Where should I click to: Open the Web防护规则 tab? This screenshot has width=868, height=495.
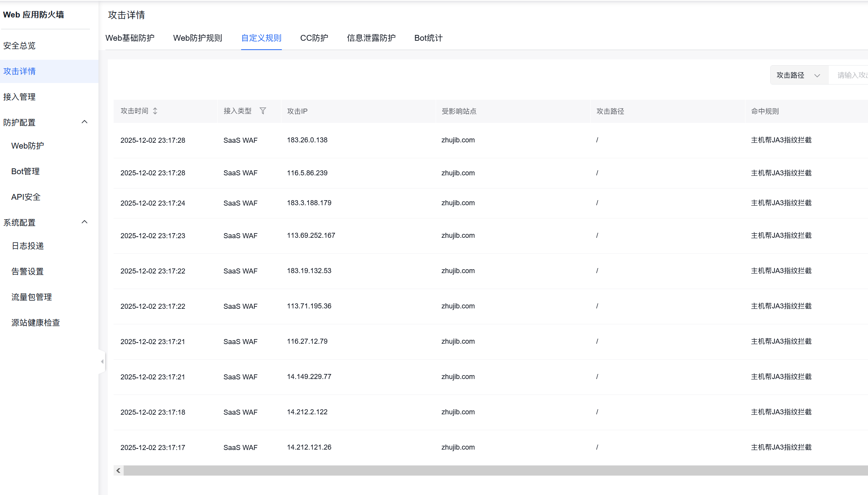[198, 38]
